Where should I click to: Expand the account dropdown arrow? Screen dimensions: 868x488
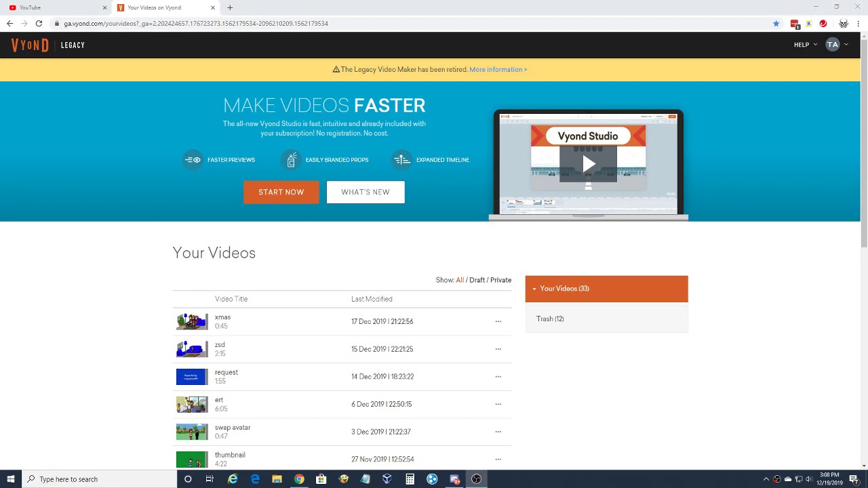(846, 45)
